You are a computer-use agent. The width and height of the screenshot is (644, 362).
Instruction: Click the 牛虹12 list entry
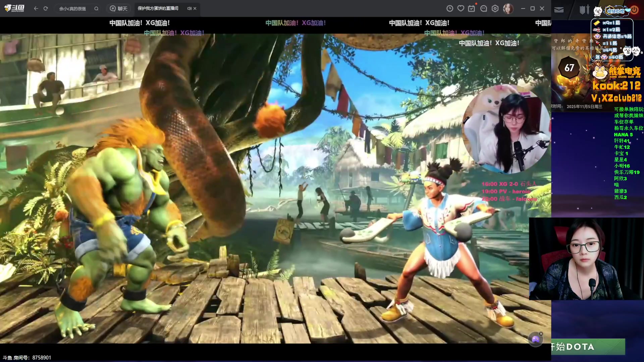[x=622, y=147]
